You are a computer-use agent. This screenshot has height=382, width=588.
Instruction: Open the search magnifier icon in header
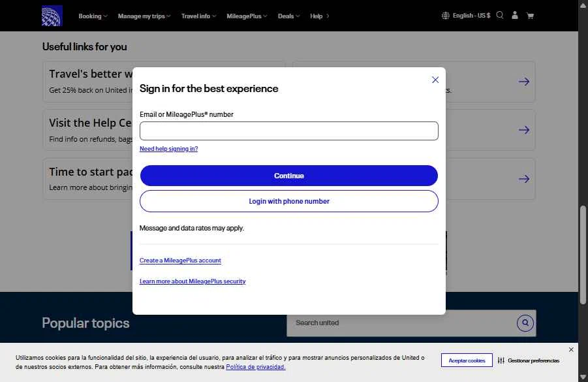[499, 16]
